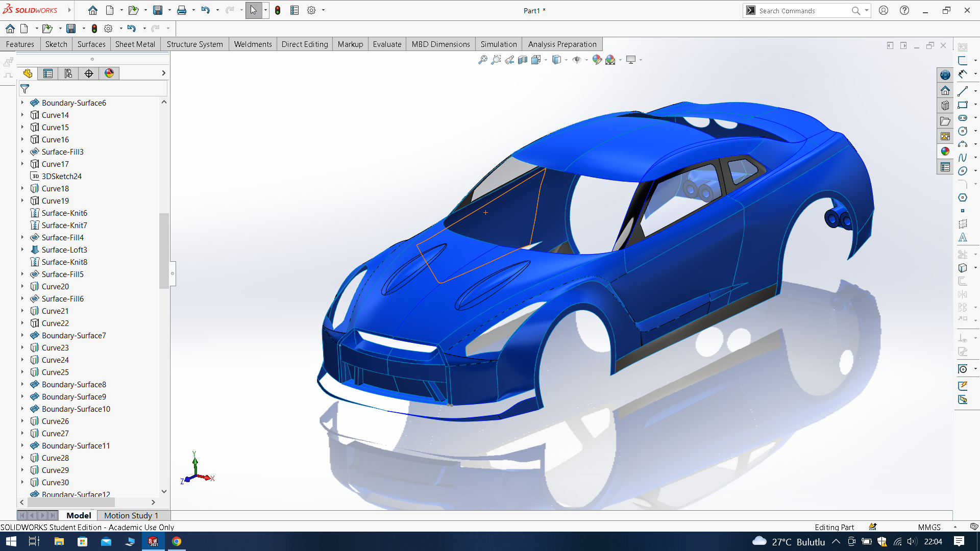Click the Rebuild traffic light icon
980x551 pixels.
tap(278, 10)
